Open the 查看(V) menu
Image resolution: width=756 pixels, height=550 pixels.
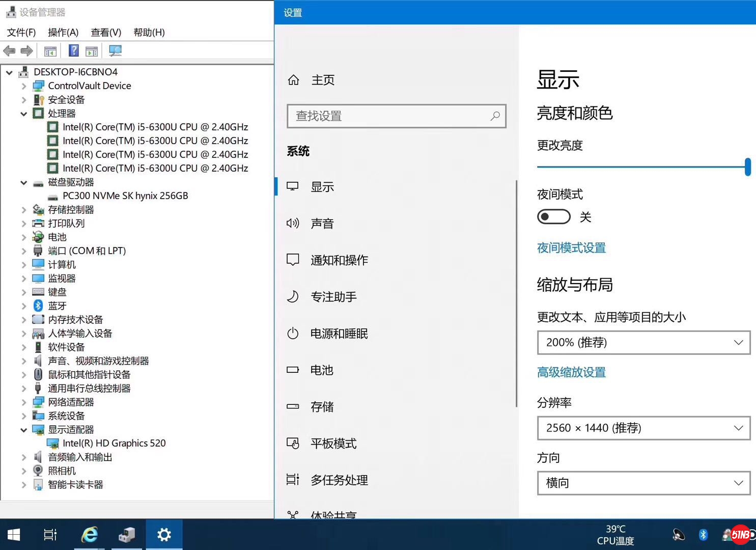point(106,33)
